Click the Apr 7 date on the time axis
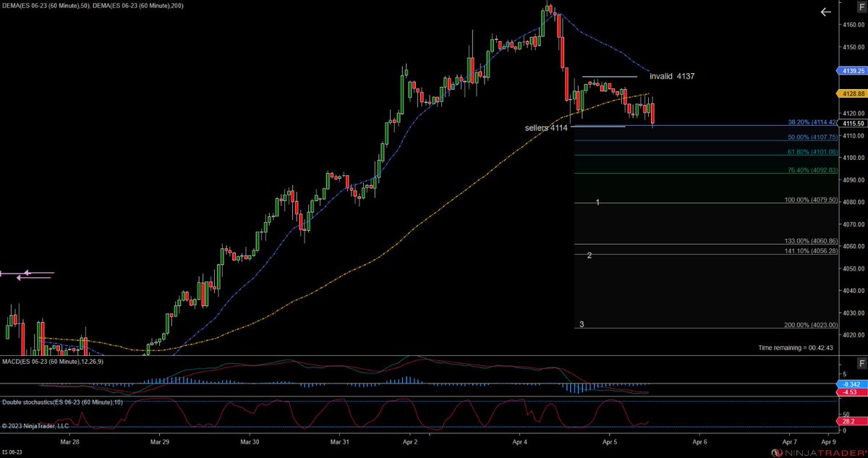This screenshot has width=868, height=458. point(789,441)
